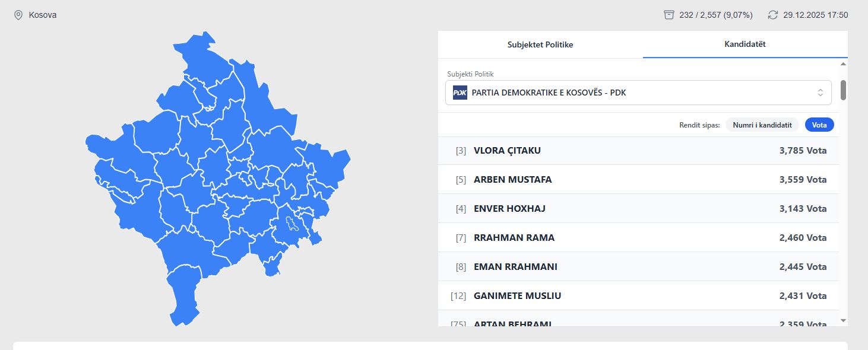This screenshot has width=868, height=350.
Task: Click the location pin icon beside Kosova
Action: point(18,15)
